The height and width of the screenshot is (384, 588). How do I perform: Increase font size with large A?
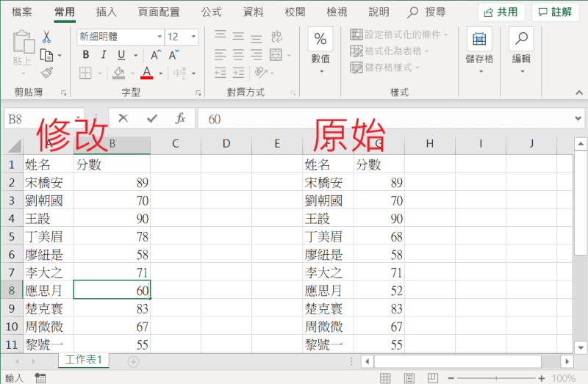(x=156, y=55)
